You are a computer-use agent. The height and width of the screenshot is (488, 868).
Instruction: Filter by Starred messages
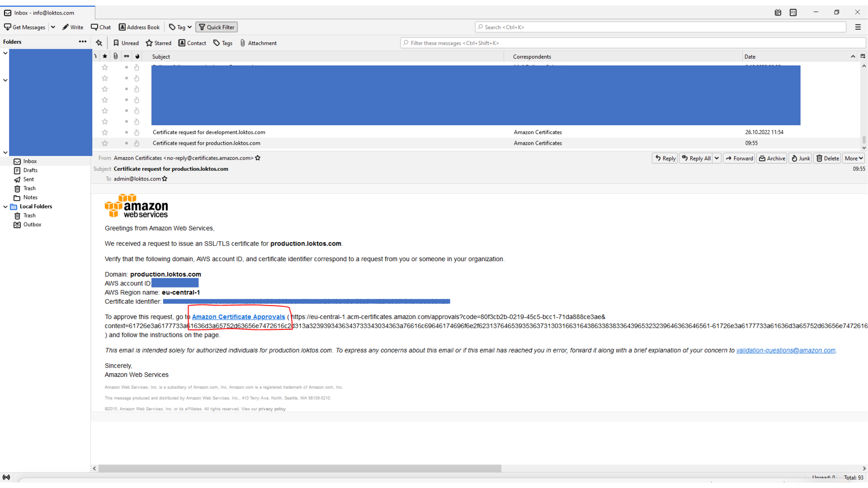pos(159,43)
